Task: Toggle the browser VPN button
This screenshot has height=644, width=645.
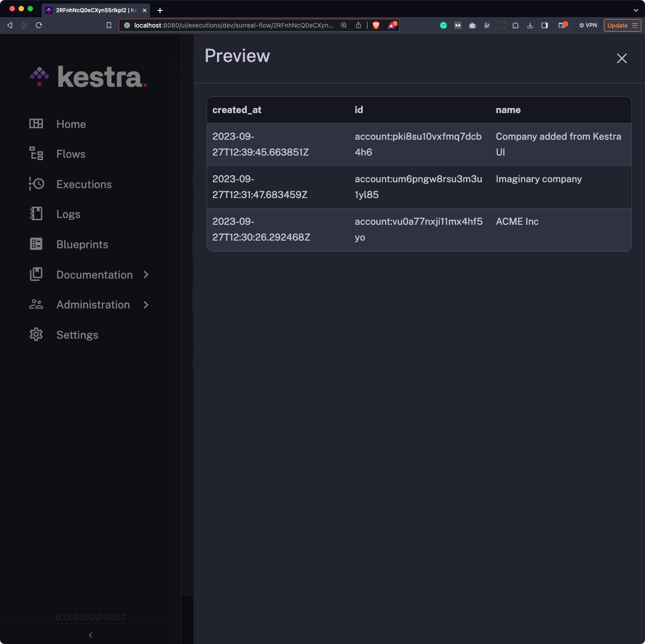Action: click(588, 25)
